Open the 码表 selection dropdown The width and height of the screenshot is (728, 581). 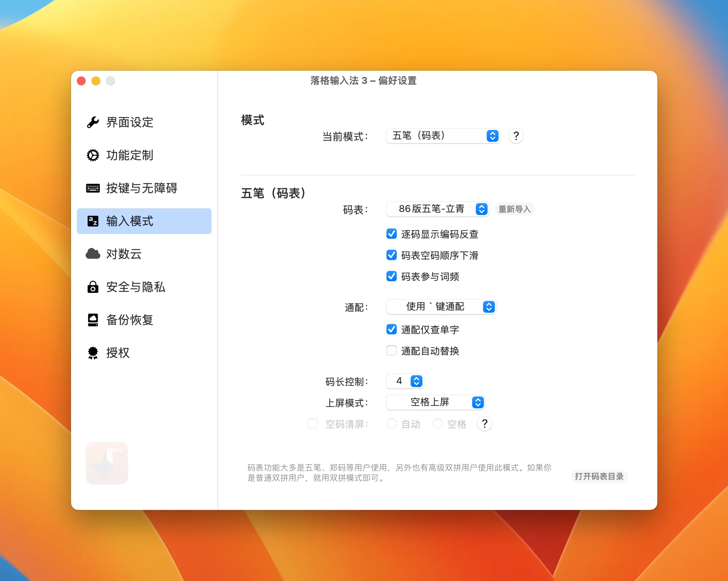coord(438,209)
